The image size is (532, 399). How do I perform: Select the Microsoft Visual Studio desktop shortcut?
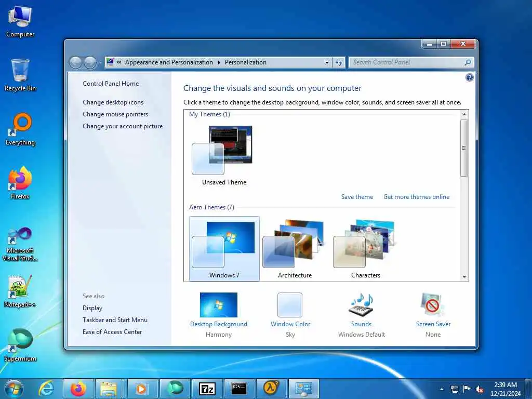[x=20, y=244]
